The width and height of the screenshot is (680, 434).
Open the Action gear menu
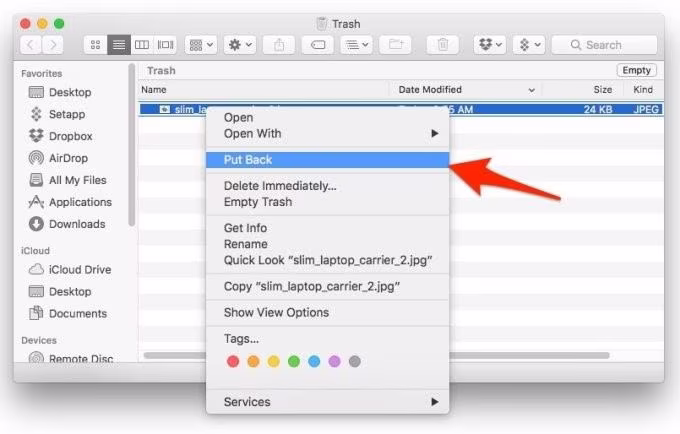pos(240,45)
